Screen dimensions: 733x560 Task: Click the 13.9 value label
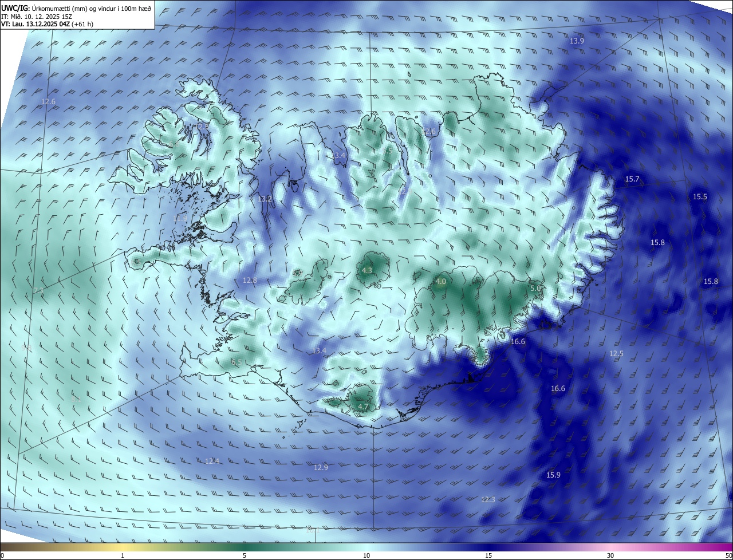(577, 41)
